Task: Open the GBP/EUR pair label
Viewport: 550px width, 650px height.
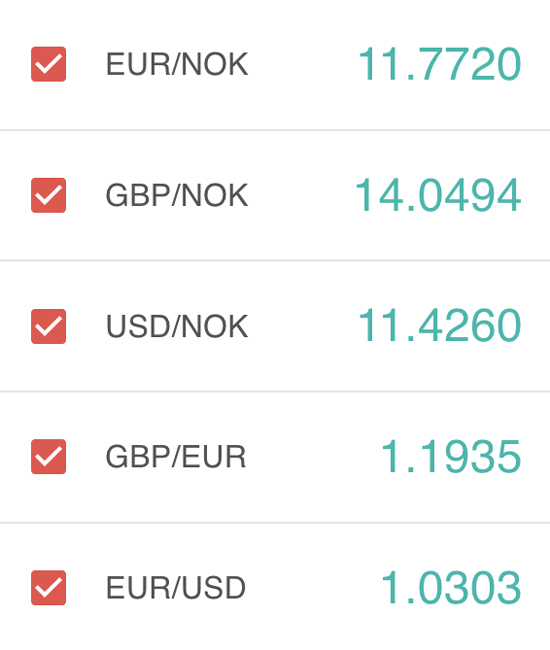Action: [176, 456]
